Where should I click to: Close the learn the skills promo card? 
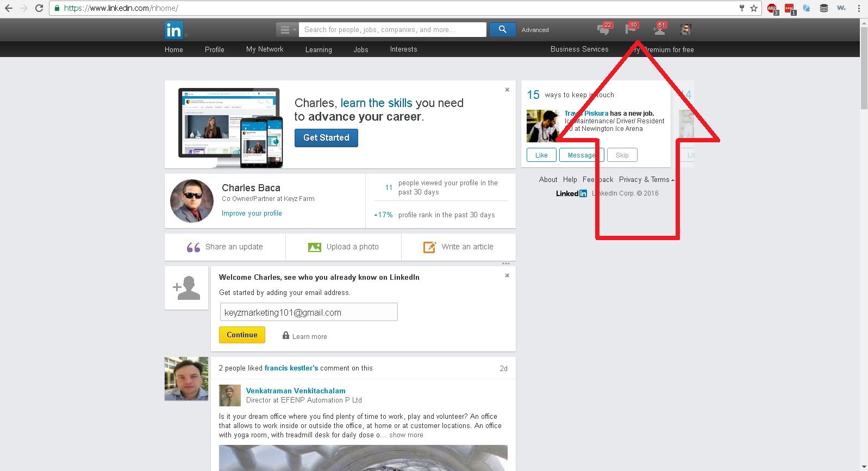pos(507,90)
